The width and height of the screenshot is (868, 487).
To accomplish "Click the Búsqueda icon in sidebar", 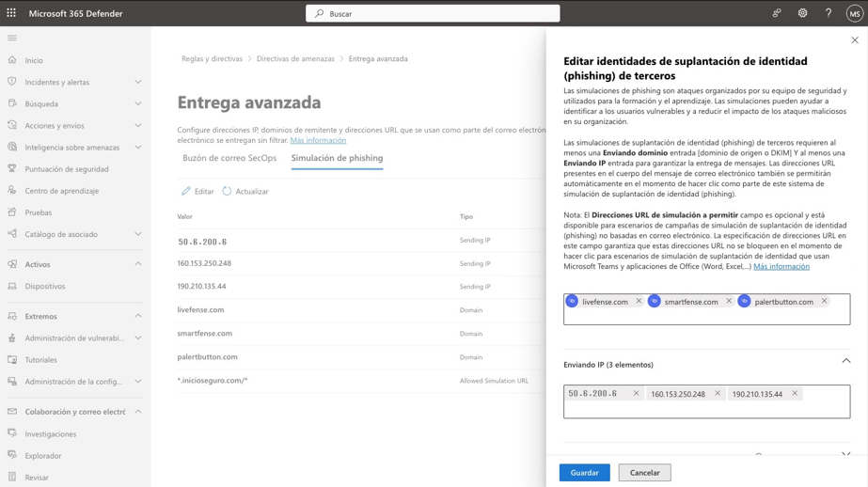I will pyautogui.click(x=12, y=103).
